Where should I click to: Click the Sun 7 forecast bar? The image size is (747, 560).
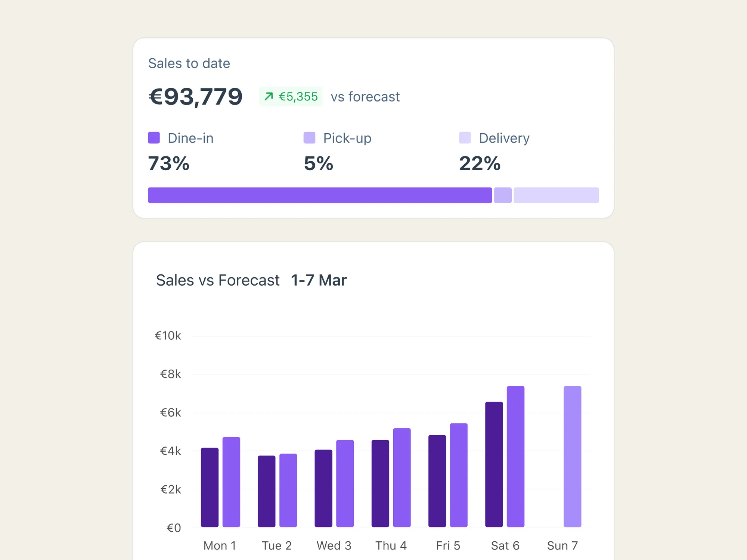(572, 456)
